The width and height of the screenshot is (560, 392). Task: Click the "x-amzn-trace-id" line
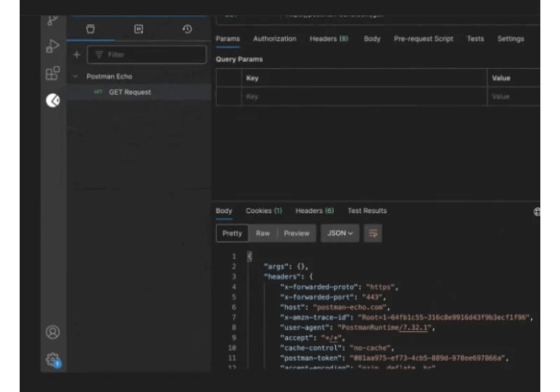tap(407, 317)
